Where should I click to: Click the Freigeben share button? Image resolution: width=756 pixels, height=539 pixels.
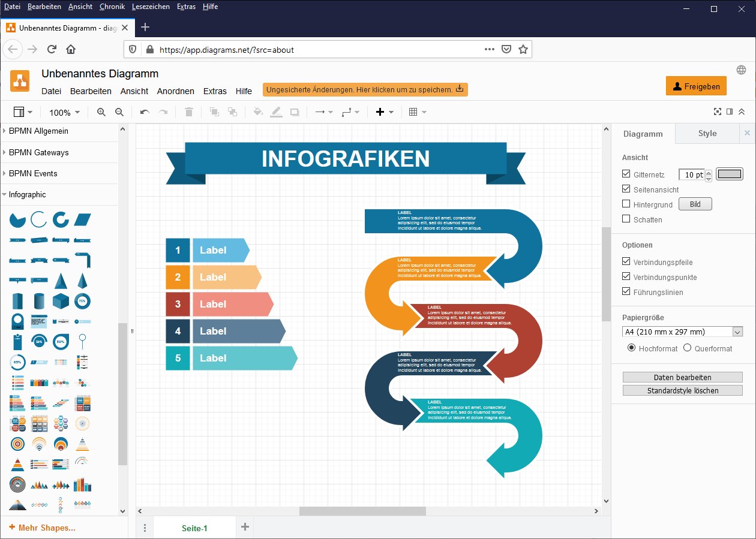pos(696,86)
